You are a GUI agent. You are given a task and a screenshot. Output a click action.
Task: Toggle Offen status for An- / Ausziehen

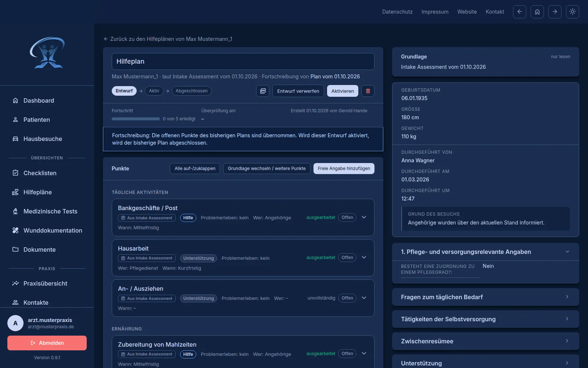(347, 298)
